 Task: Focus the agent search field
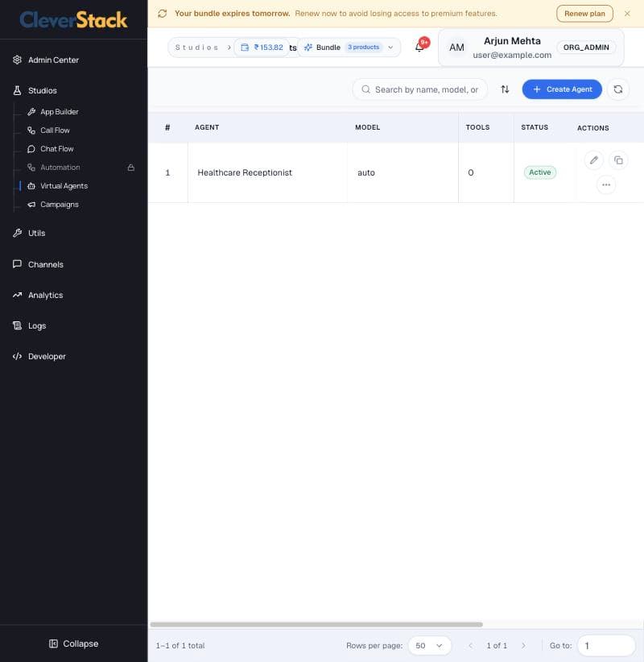pos(420,89)
